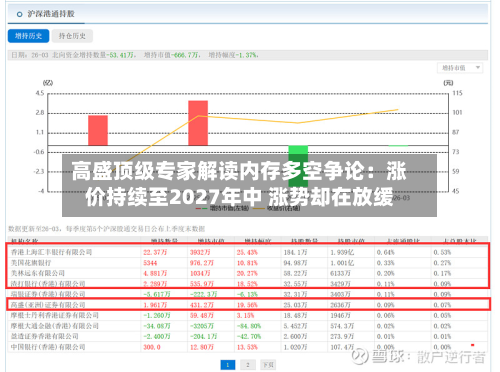Click the 976.2万 value in the 花旗 row

pyautogui.click(x=202, y=263)
